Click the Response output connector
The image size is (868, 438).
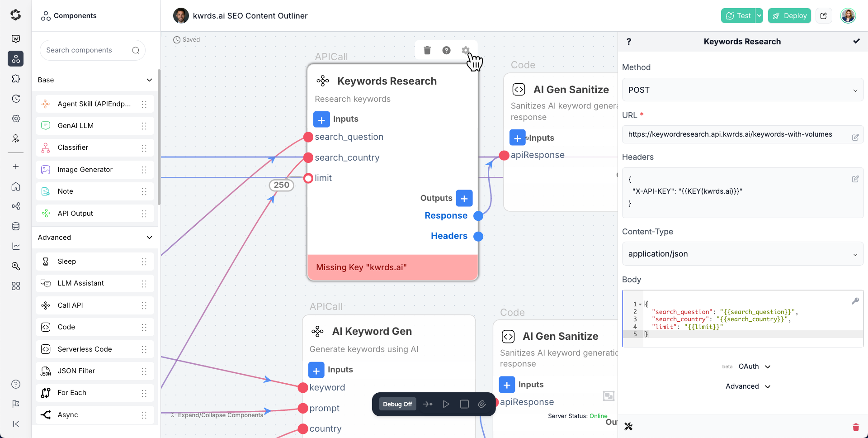click(x=478, y=216)
